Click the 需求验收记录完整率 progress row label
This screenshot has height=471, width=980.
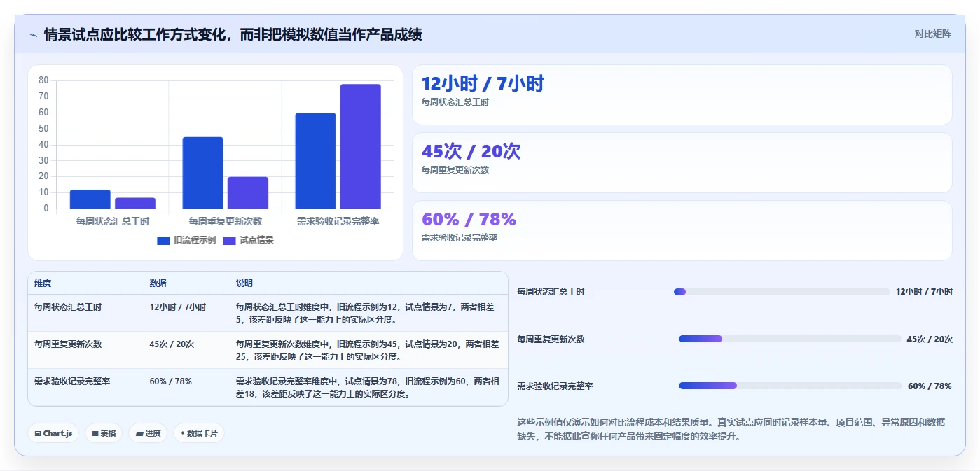pyautogui.click(x=555, y=386)
